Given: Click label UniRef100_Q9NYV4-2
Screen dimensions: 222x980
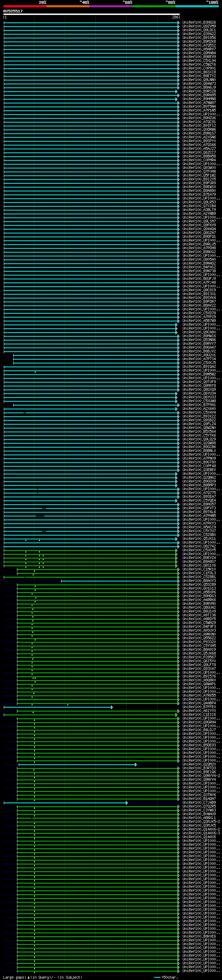Looking at the screenshot, I should click(x=201, y=776).
